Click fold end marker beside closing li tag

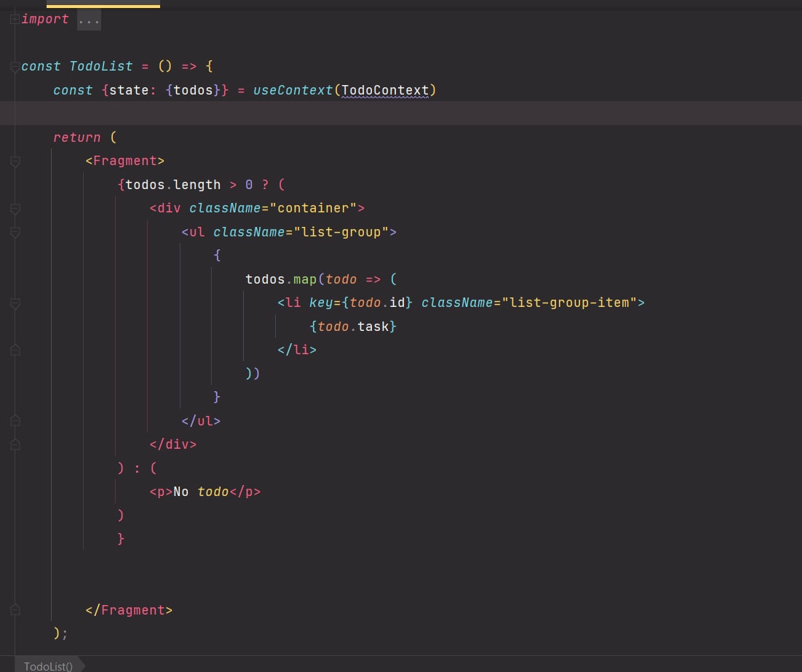pyautogui.click(x=15, y=350)
